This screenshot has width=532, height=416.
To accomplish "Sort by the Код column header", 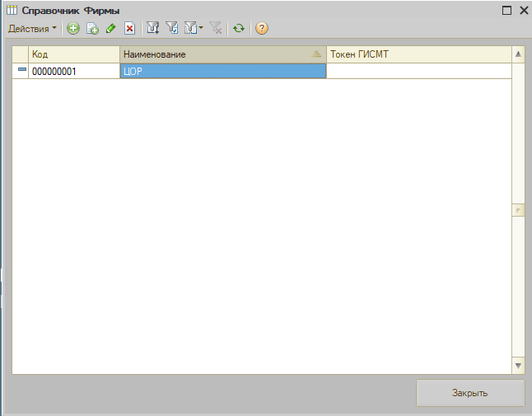I will (x=74, y=54).
